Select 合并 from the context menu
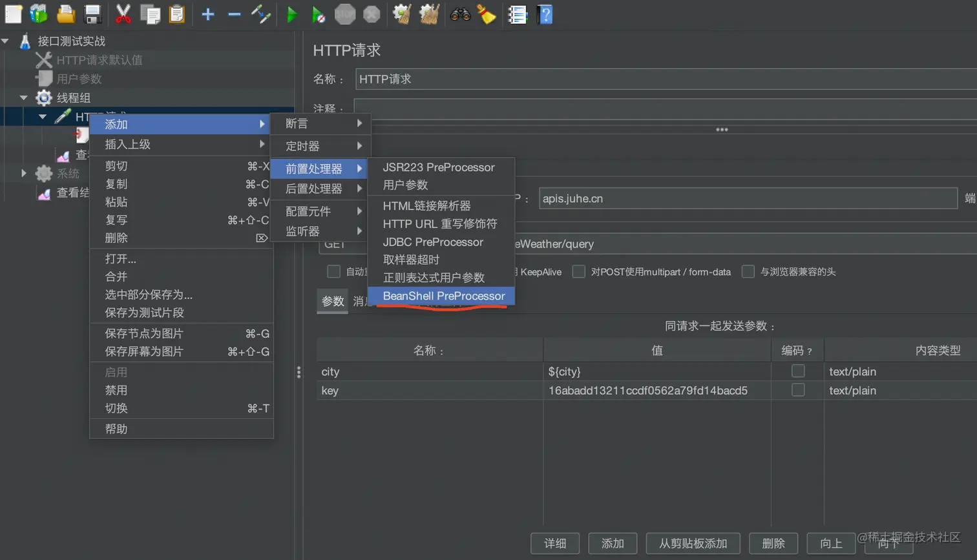 [182, 276]
